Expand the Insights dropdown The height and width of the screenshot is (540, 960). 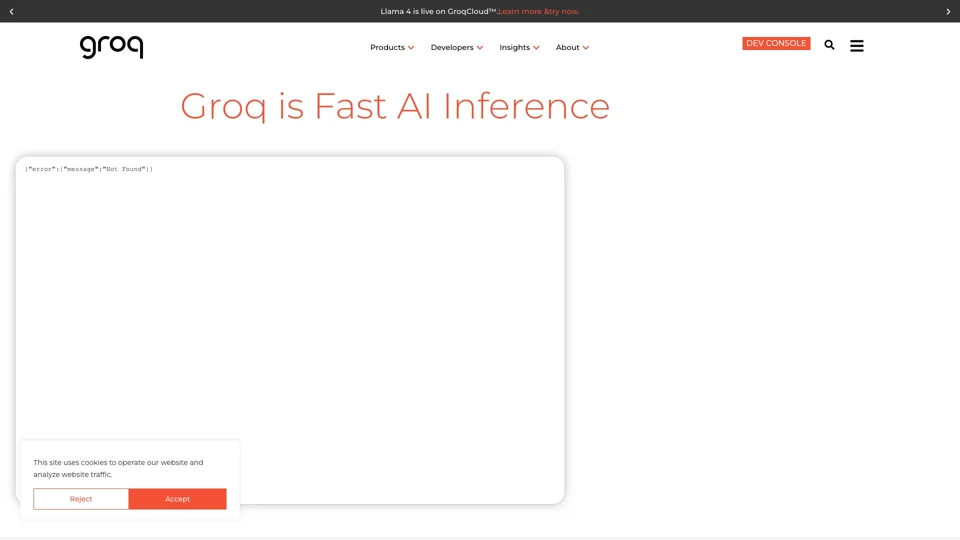click(519, 47)
